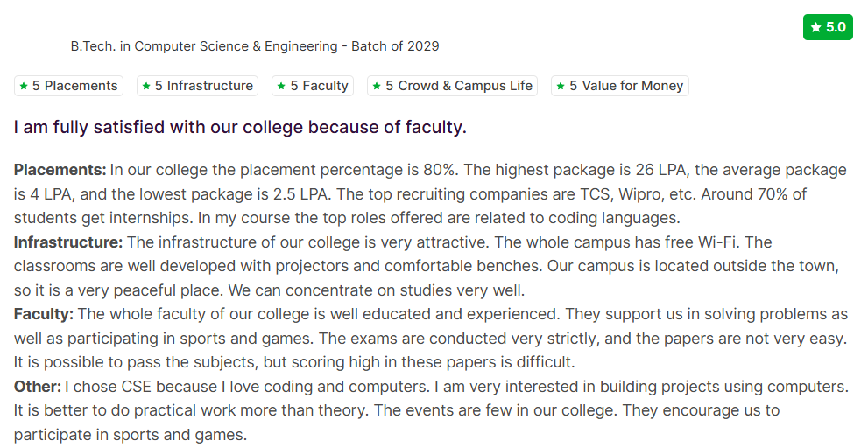
Task: Click the bold "Other:" heading in the review body
Action: (37, 386)
